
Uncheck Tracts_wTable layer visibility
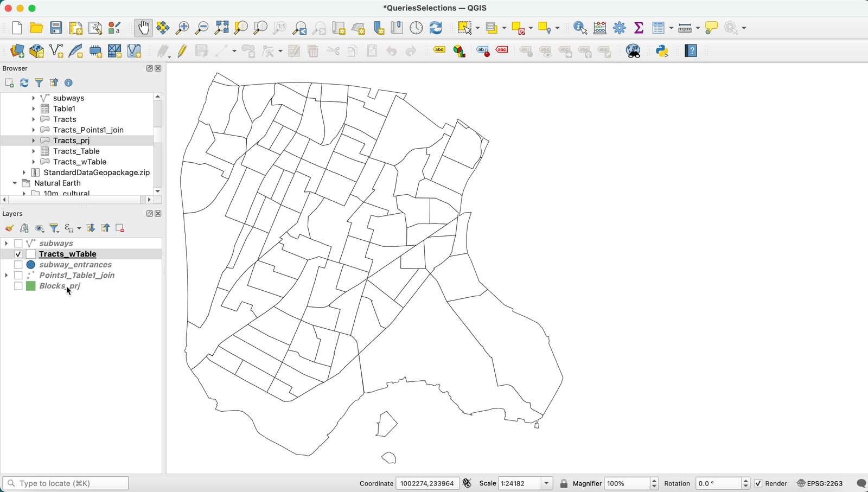18,254
